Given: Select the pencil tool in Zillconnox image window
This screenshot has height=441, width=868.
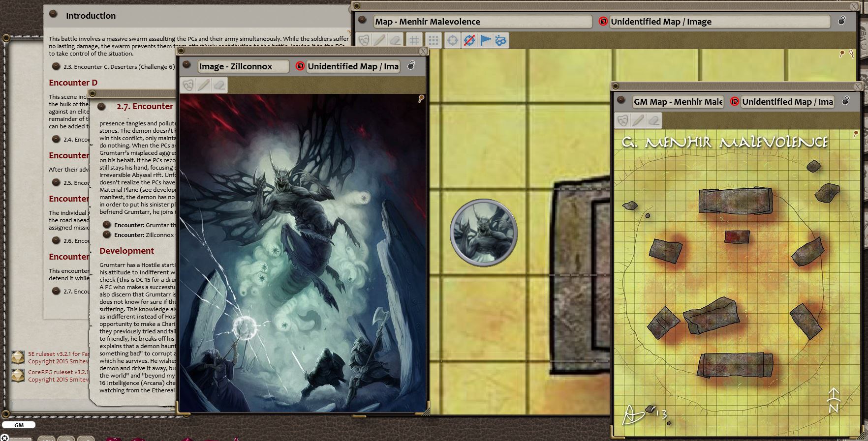Looking at the screenshot, I should pos(204,85).
